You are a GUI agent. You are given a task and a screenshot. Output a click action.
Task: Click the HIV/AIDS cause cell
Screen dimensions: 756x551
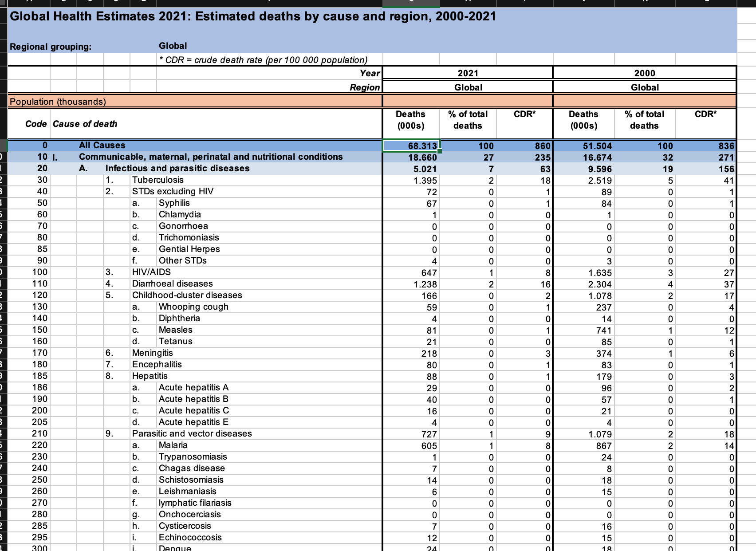click(151, 272)
